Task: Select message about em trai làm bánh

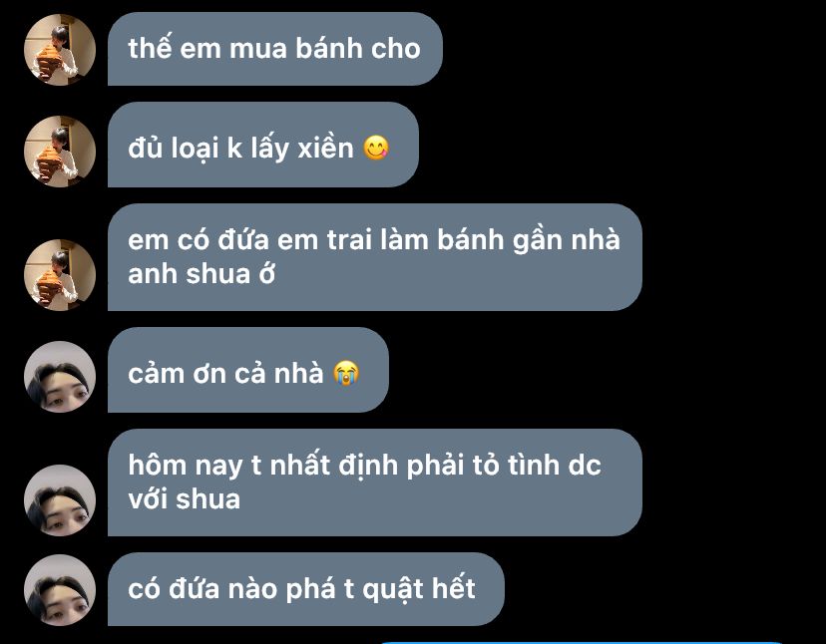Action: click(375, 257)
